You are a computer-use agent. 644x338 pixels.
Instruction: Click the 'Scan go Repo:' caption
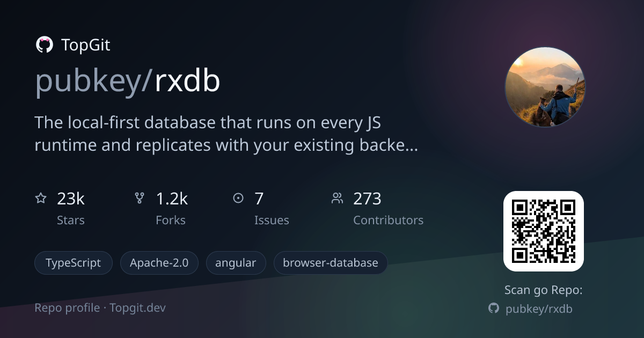pyautogui.click(x=544, y=290)
